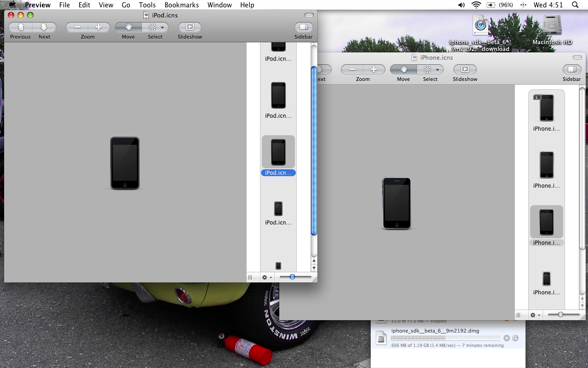Open the sidebar gear action menu in iPod.icns
Image resolution: width=588 pixels, height=368 pixels.
coord(266,277)
